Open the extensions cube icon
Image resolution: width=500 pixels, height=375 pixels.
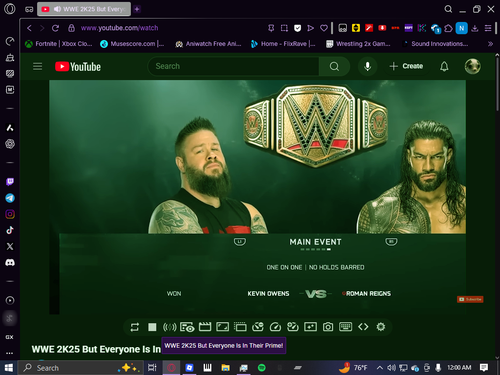(x=448, y=28)
